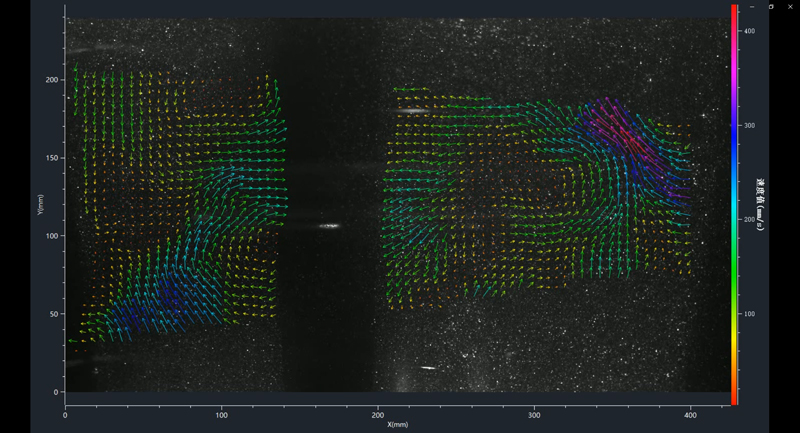Click the 100 tick on colorbar

(x=749, y=314)
